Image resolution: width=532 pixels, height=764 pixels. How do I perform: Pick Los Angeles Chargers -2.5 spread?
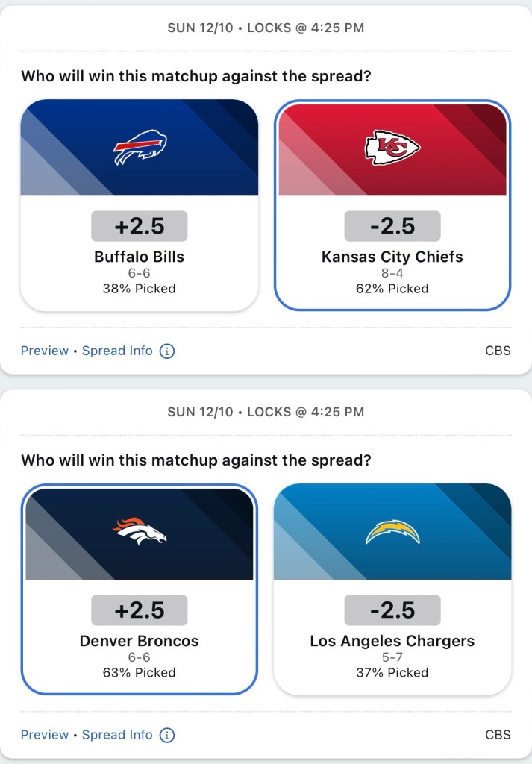click(392, 610)
